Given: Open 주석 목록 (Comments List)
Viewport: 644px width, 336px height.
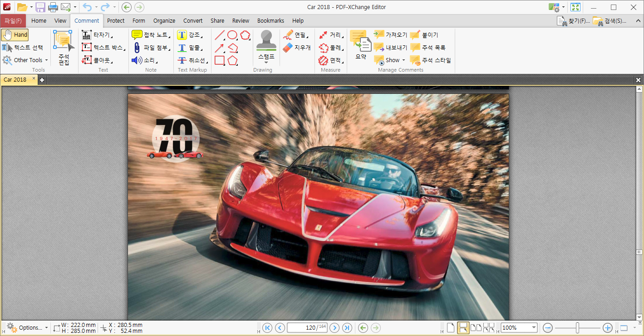Looking at the screenshot, I should pyautogui.click(x=428, y=47).
